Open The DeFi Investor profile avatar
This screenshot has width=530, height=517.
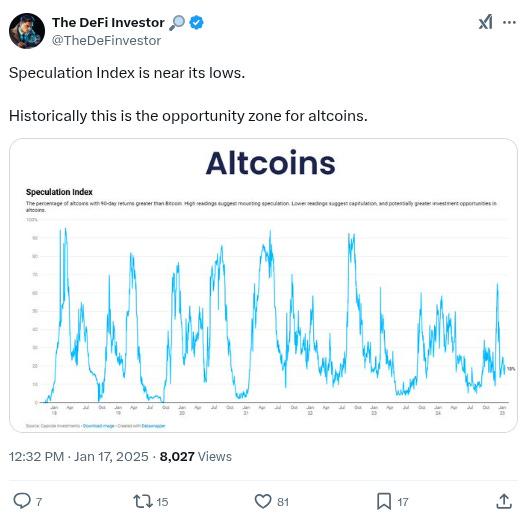[x=27, y=31]
